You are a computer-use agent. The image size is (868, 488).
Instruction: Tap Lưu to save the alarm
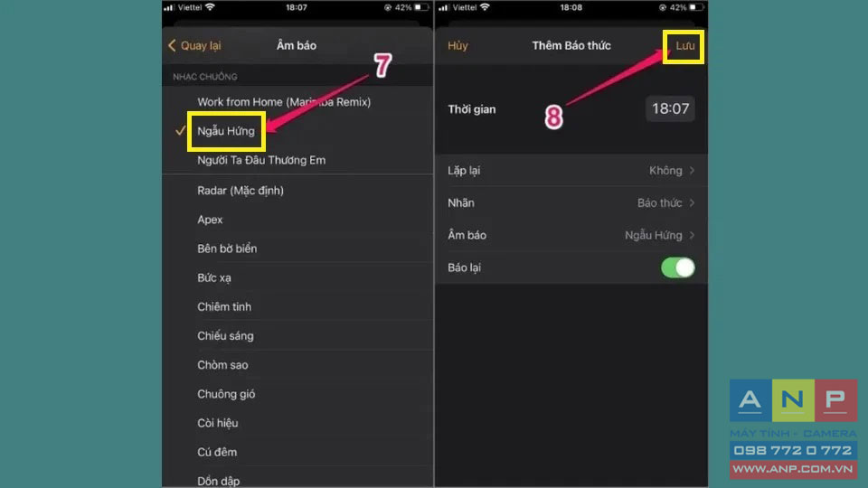coord(684,46)
